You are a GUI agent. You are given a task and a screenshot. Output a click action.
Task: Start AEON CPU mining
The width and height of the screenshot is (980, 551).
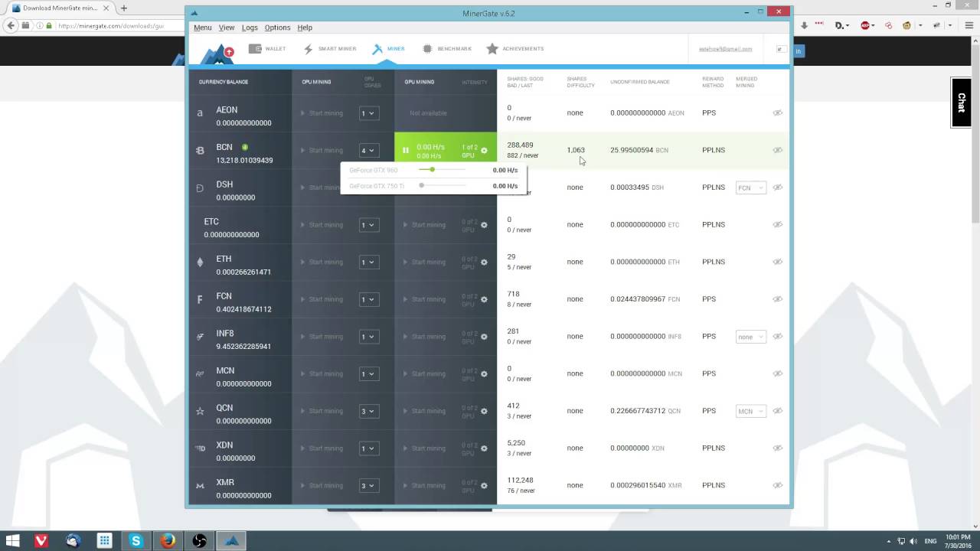coord(322,113)
